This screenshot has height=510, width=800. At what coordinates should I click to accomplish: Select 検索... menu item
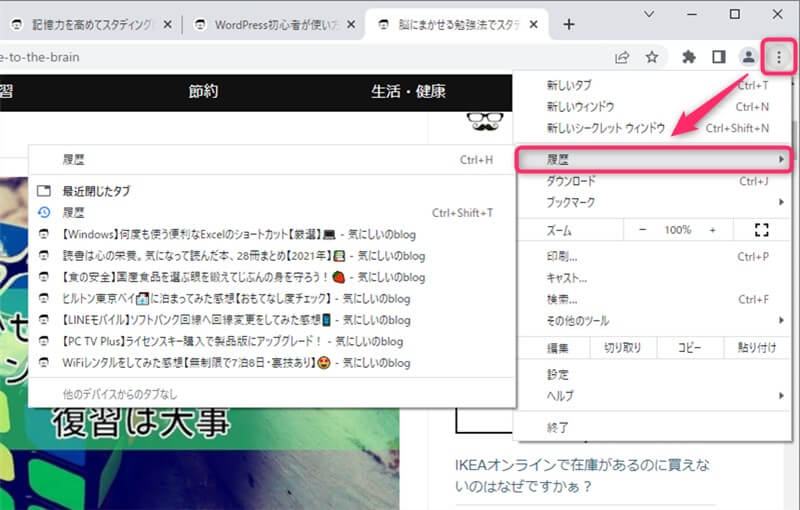click(653, 299)
